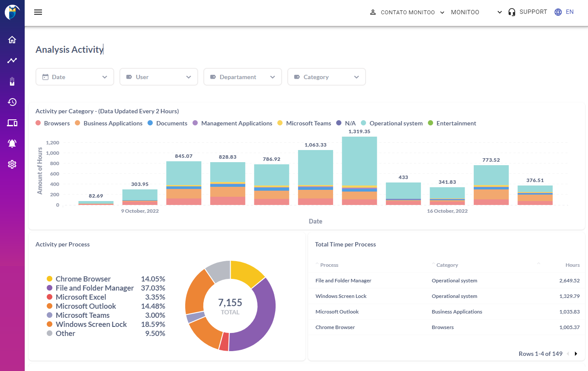Open the Home page from the sidebar
The width and height of the screenshot is (588, 371).
click(x=12, y=39)
